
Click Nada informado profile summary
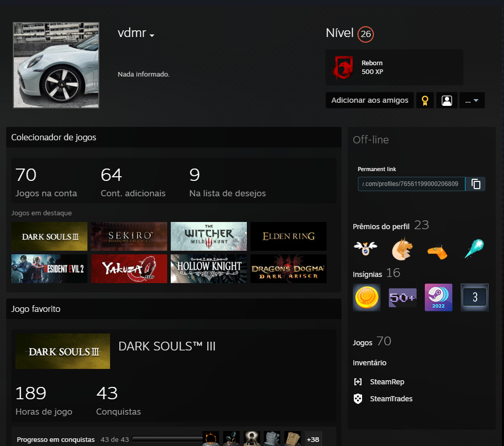click(143, 74)
